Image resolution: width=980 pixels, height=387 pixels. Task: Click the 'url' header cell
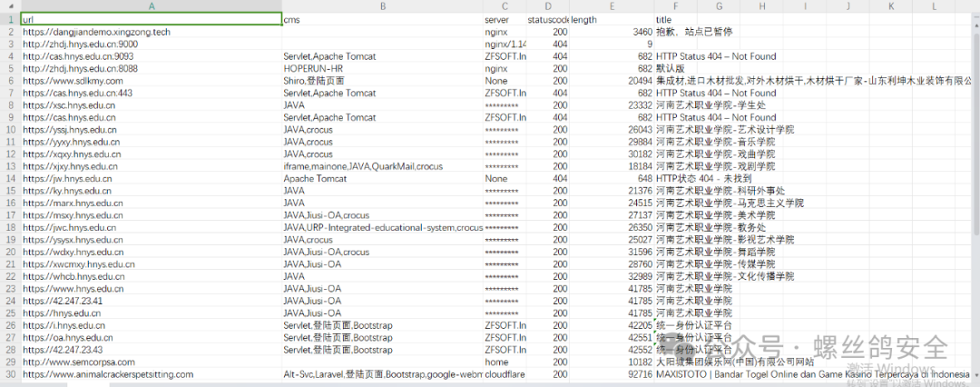[x=152, y=19]
